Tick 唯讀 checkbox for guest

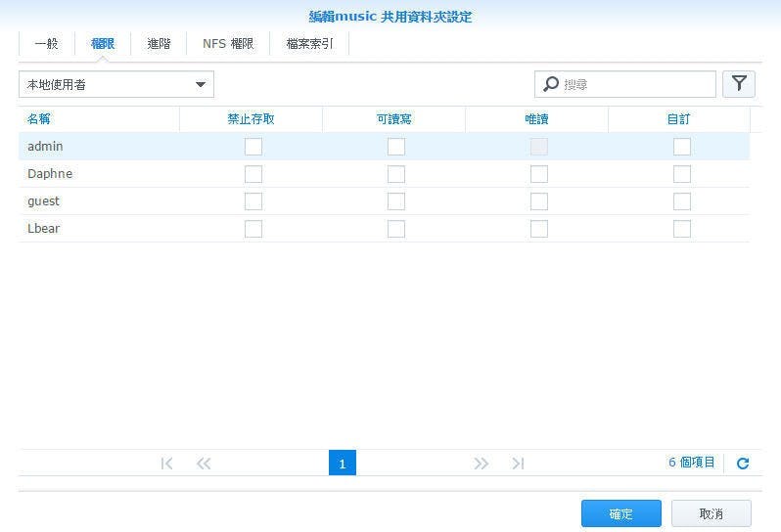point(539,201)
